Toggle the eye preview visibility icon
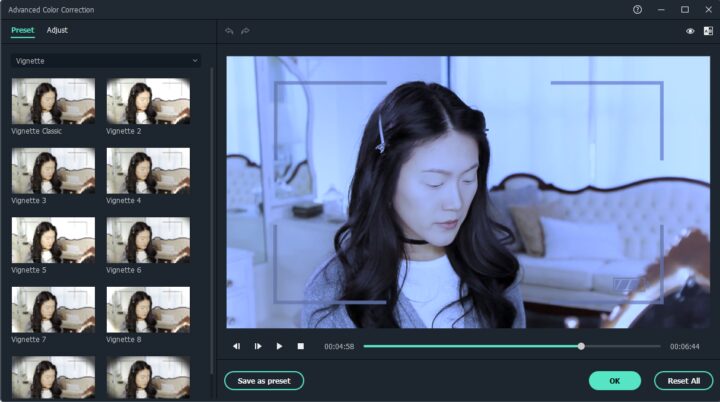 (690, 31)
